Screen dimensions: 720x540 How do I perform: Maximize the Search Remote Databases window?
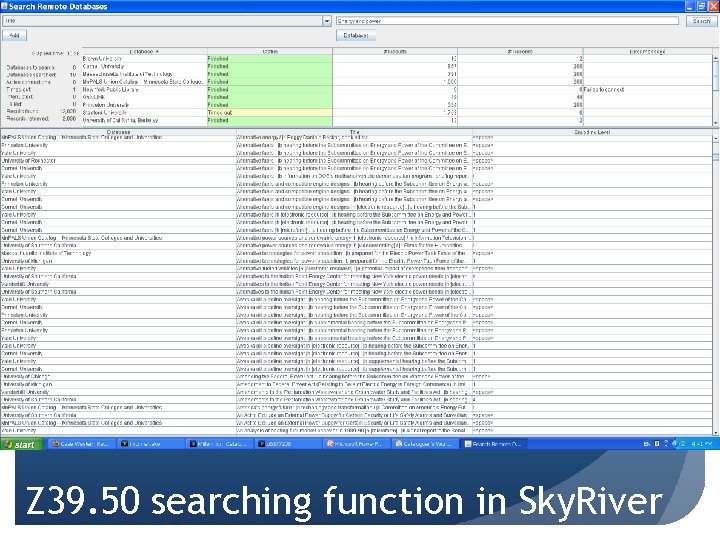[x=701, y=6]
